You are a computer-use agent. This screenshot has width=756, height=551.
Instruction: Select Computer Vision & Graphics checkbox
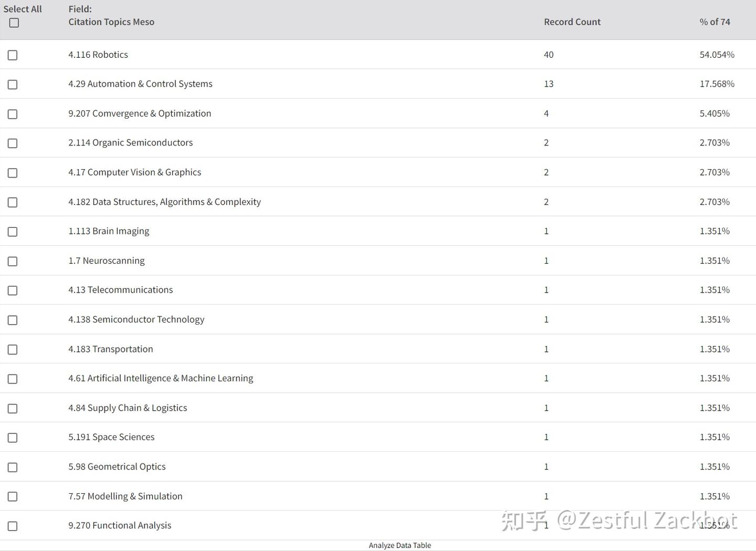tap(13, 173)
